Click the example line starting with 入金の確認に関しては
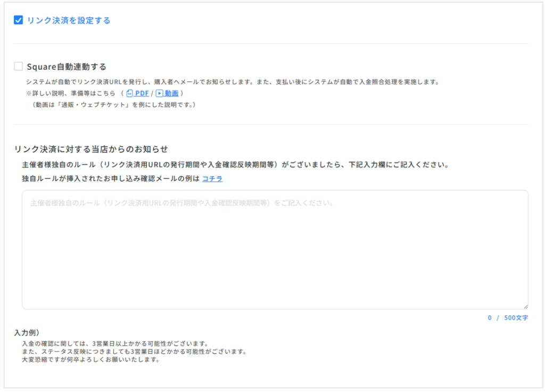Viewport: 545px width, 392px height. pyautogui.click(x=114, y=344)
